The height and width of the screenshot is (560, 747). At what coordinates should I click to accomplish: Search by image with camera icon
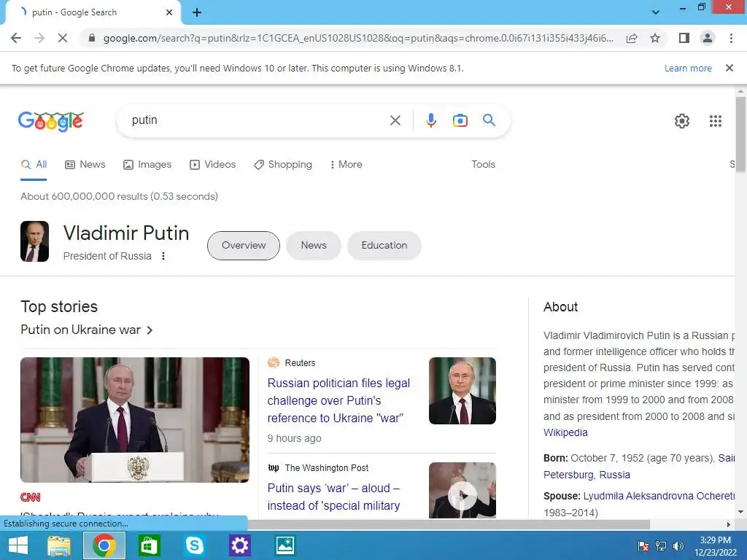[x=460, y=120]
